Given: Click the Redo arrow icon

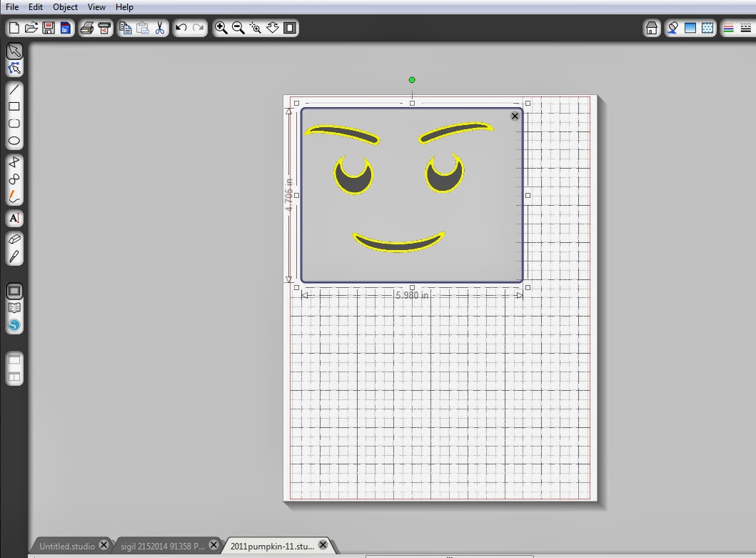Looking at the screenshot, I should (198, 28).
